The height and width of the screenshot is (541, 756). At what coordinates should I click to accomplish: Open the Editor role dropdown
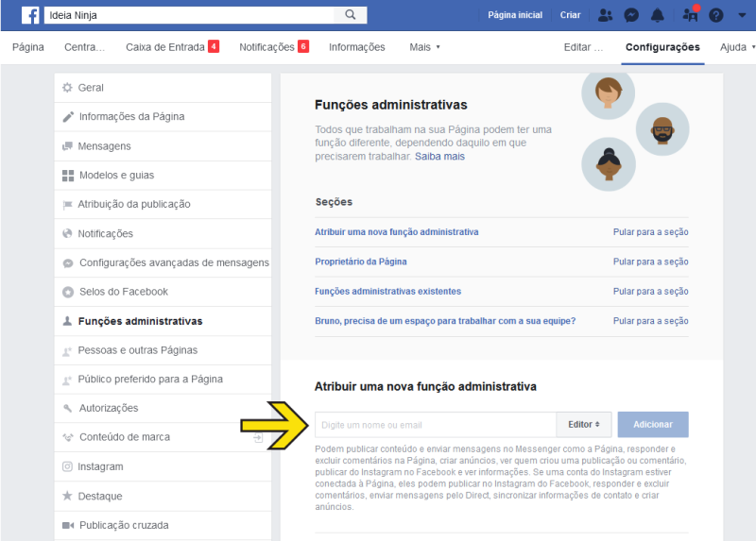(583, 425)
